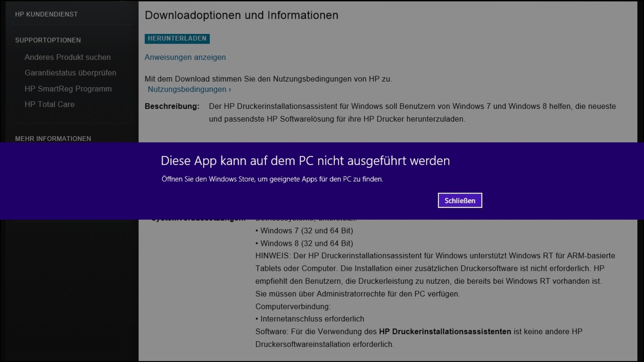The height and width of the screenshot is (362, 644).
Task: Click the dialog title Diese App kann nicht ausgeführt werden
Action: 305,161
